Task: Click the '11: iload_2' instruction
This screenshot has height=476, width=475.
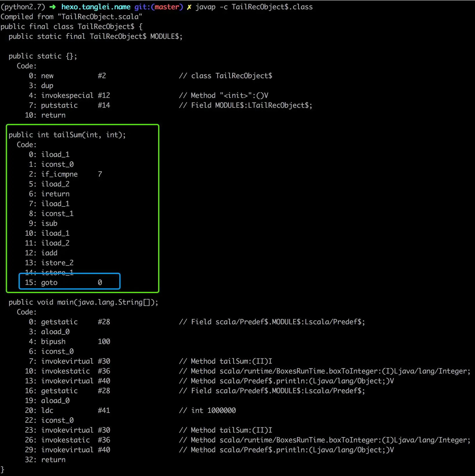Action: (47, 243)
